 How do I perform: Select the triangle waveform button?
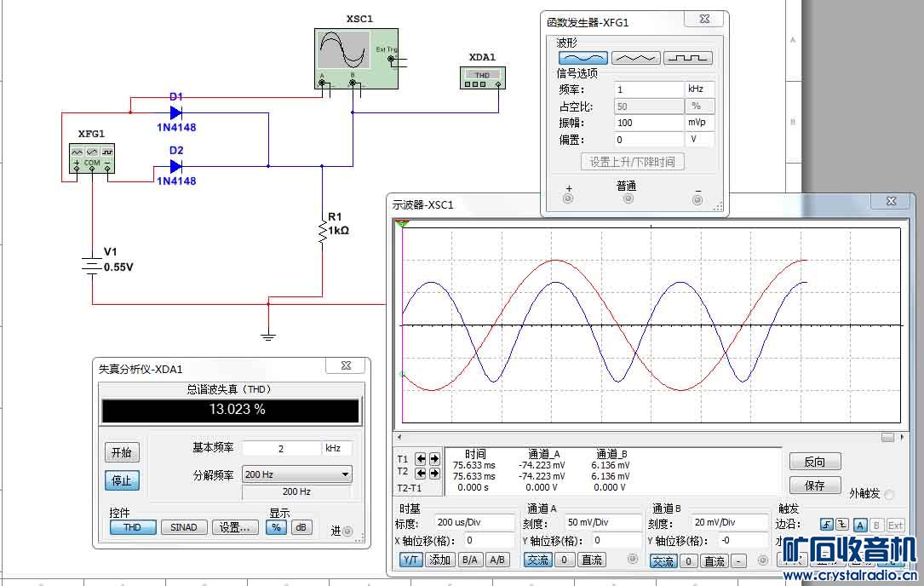pos(635,58)
